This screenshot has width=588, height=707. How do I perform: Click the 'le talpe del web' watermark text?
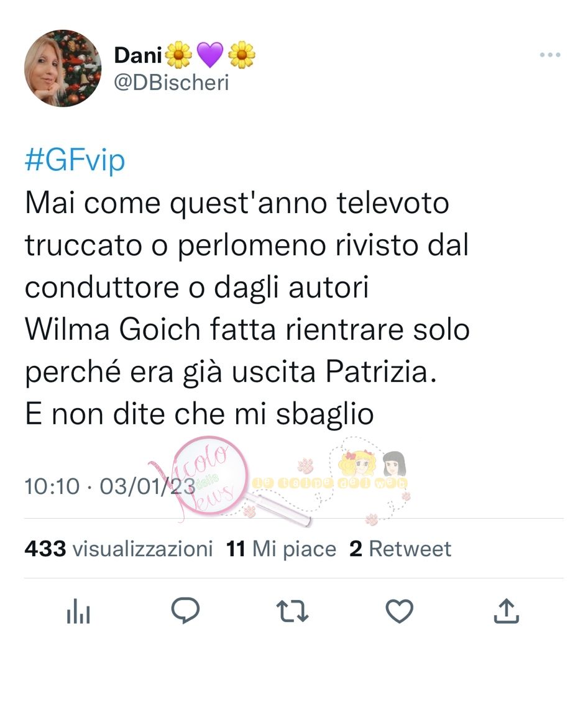(330, 483)
